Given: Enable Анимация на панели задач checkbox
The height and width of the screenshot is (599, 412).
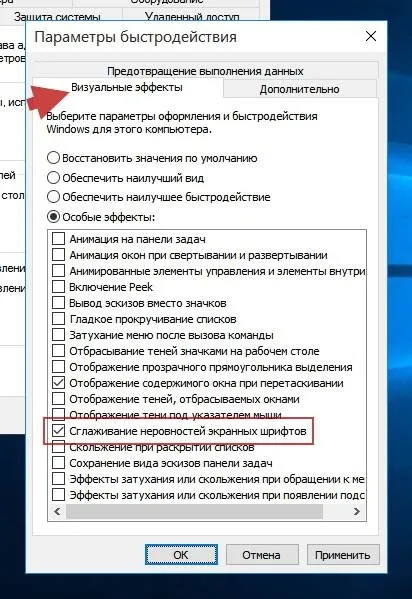Looking at the screenshot, I should (58, 239).
